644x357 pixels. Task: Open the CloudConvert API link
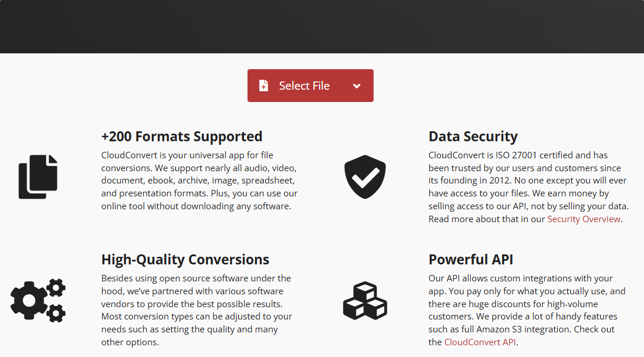point(480,342)
